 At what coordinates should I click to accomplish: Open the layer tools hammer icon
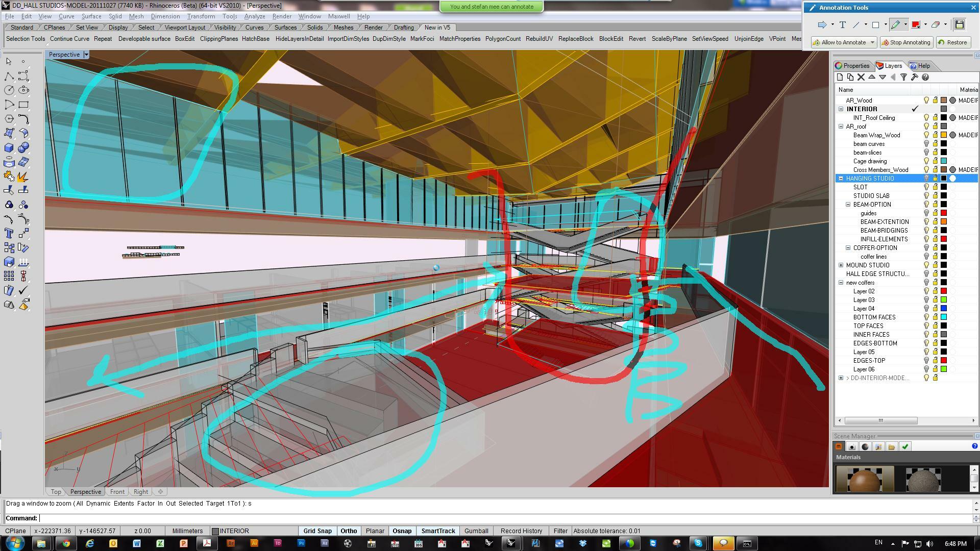[x=914, y=77]
